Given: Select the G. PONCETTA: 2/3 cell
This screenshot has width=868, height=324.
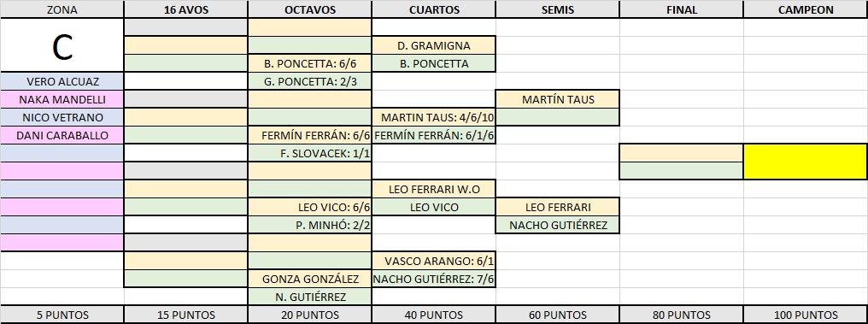Looking at the screenshot, I should click(x=310, y=81).
